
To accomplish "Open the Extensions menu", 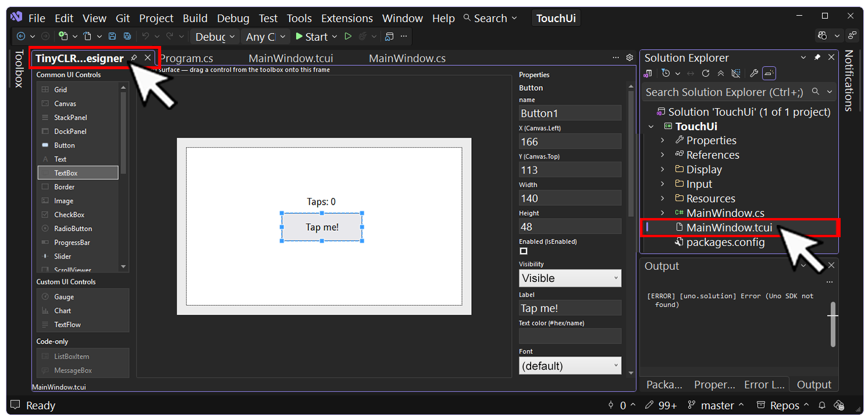I will [347, 18].
